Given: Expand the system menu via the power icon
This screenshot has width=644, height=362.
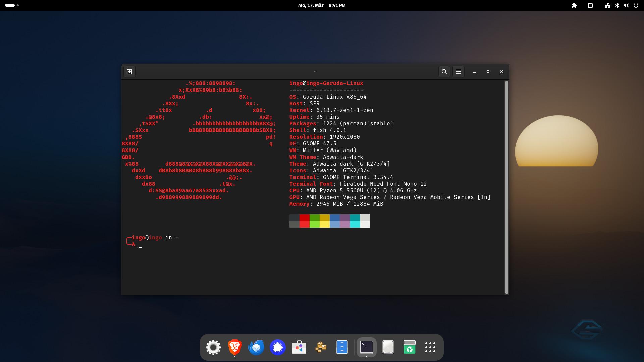Looking at the screenshot, I should [636, 5].
